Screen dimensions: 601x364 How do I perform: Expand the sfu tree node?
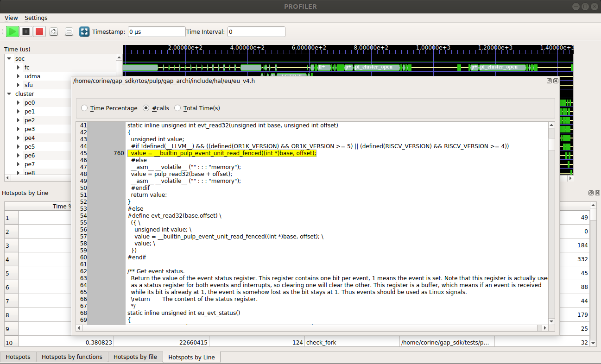coord(18,85)
